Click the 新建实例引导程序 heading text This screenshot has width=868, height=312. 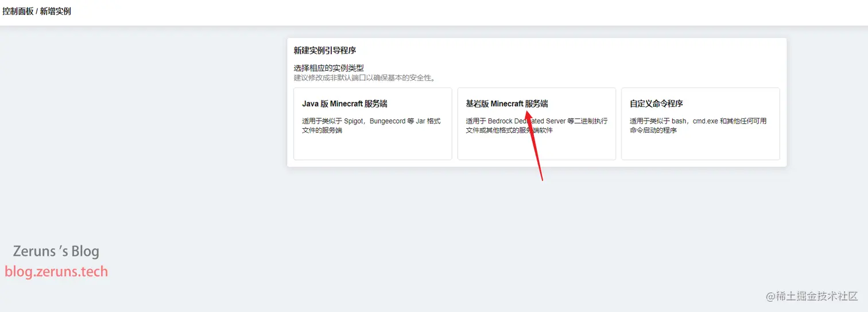325,51
